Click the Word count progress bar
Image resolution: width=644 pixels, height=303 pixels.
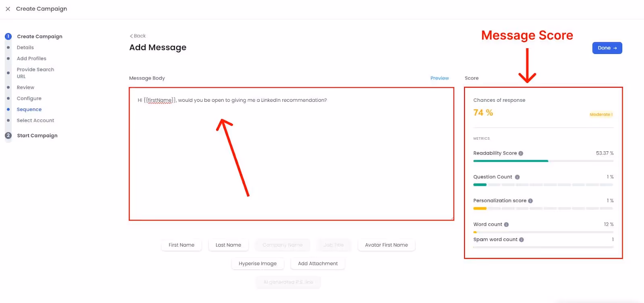(543, 232)
